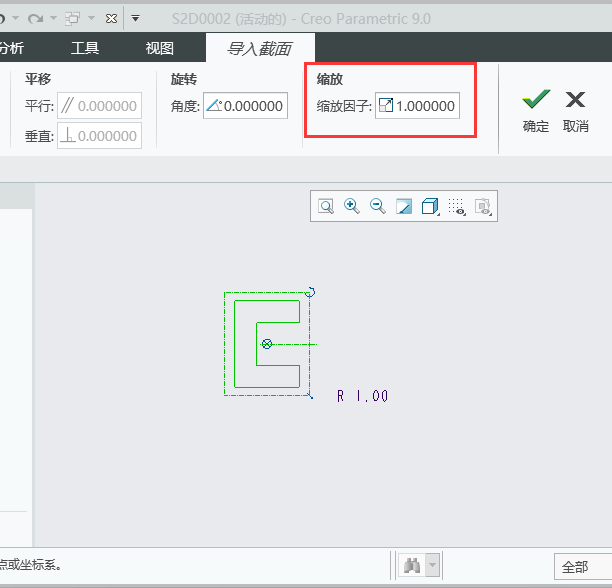Viewport: 612px width, 588px height.
Task: Click the 平行 translation input field
Action: point(100,105)
